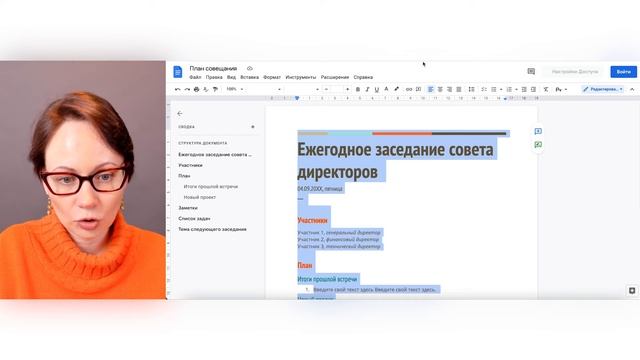Click the Google Docs home logo
The image size is (640, 360).
[178, 72]
